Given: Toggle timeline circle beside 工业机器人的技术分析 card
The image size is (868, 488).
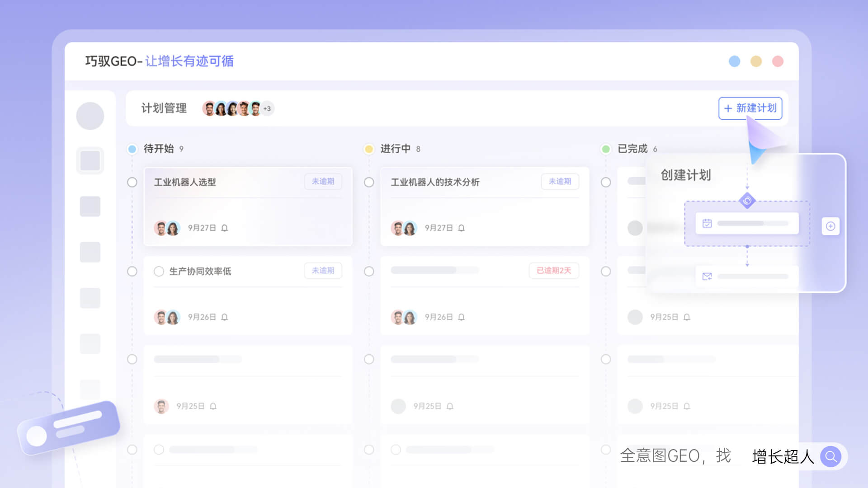Looking at the screenshot, I should 369,182.
